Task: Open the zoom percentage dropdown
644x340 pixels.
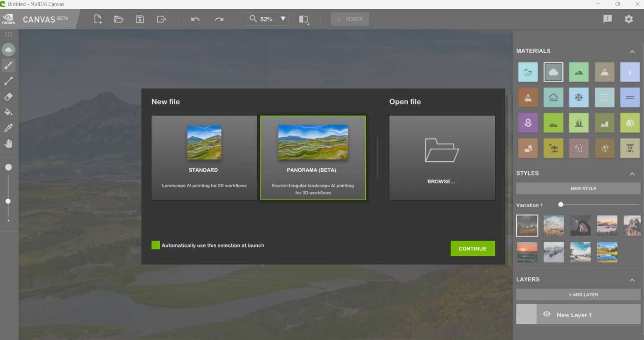Action: 283,19
